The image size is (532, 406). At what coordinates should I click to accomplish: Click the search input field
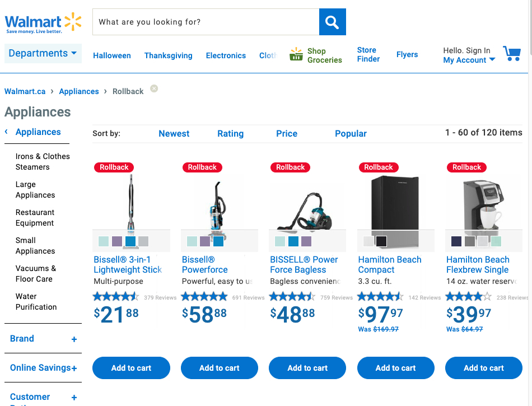pyautogui.click(x=206, y=22)
